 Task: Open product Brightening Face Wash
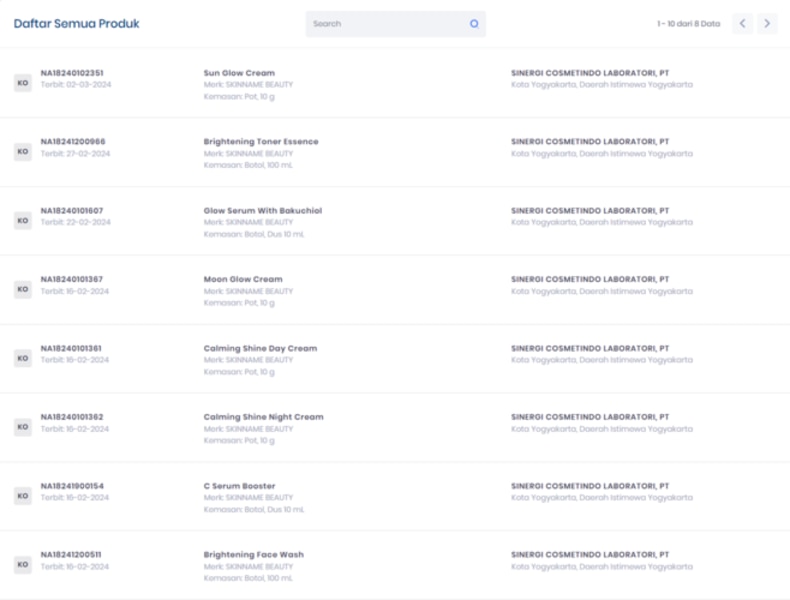[x=253, y=555]
